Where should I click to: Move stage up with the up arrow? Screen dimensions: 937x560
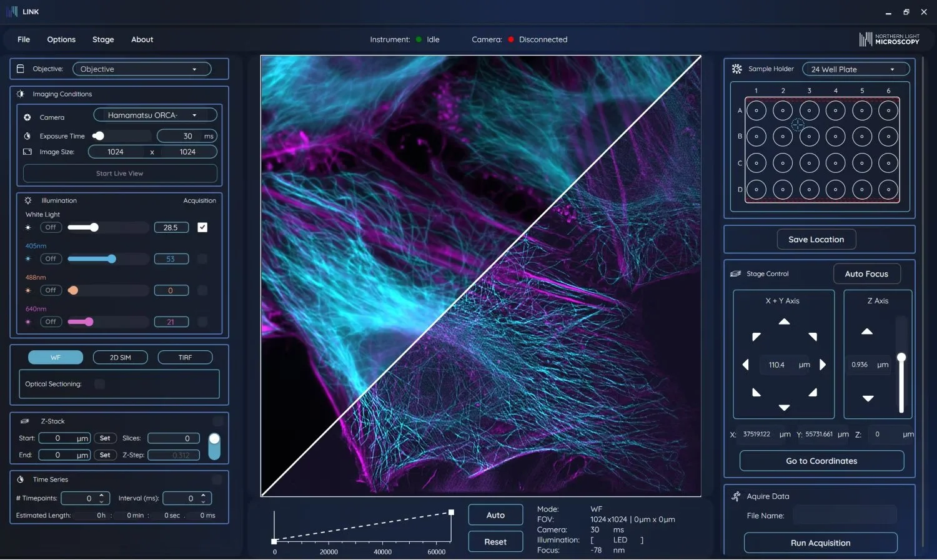pyautogui.click(x=784, y=322)
